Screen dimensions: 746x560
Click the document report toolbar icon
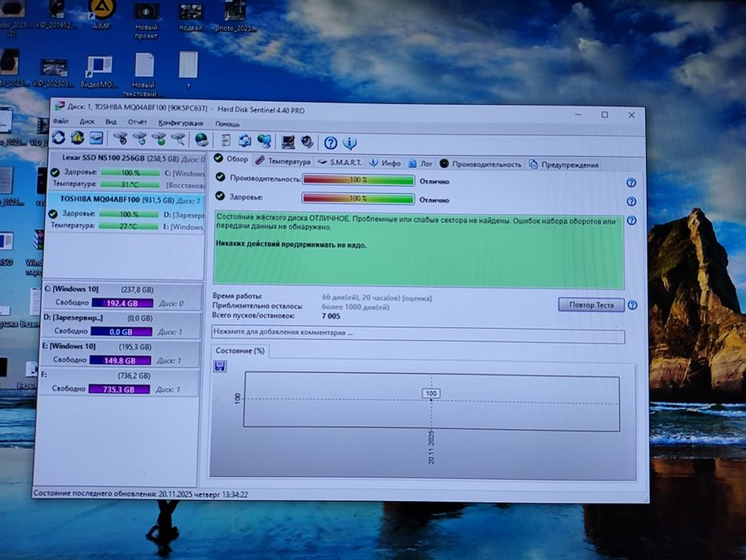pyautogui.click(x=226, y=140)
